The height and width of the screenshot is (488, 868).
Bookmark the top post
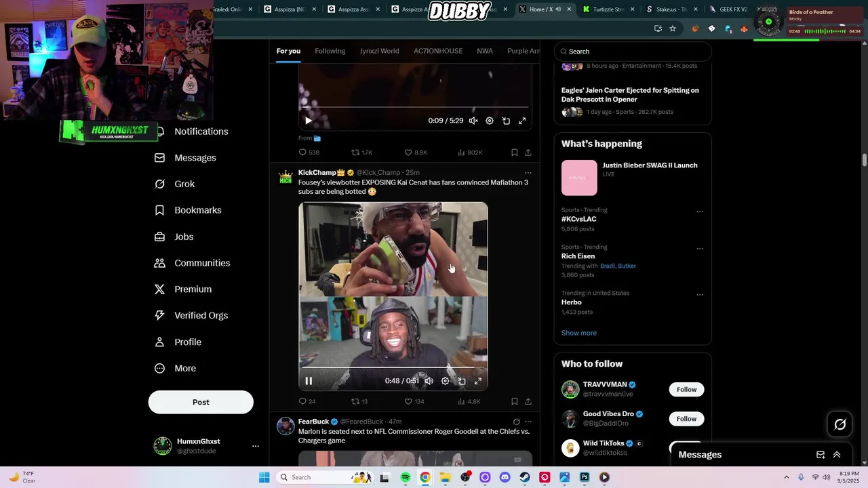[x=515, y=152]
